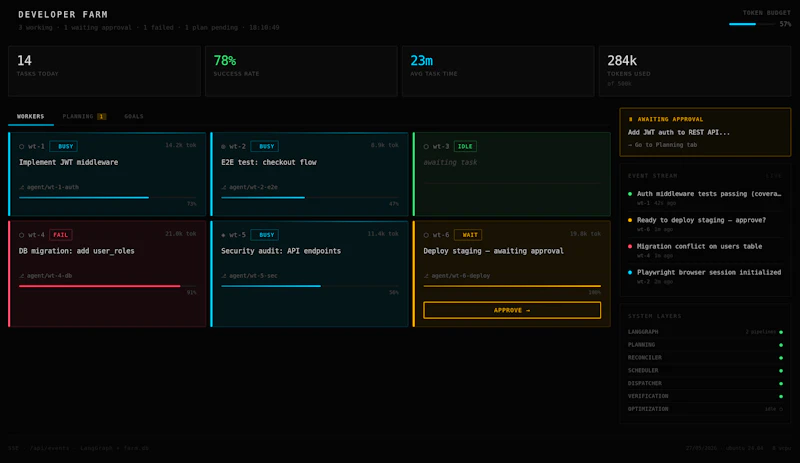
Task: Follow the Go to Planning tab link
Action: [662, 145]
